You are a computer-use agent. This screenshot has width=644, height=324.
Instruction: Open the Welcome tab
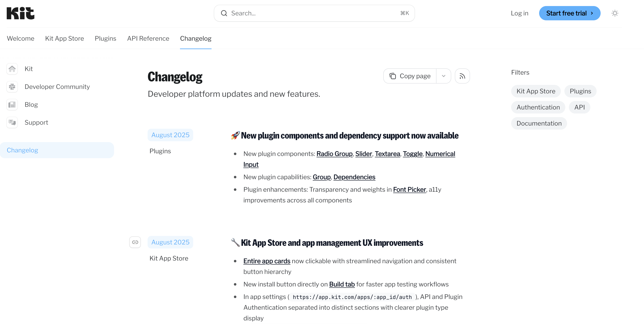(x=21, y=38)
